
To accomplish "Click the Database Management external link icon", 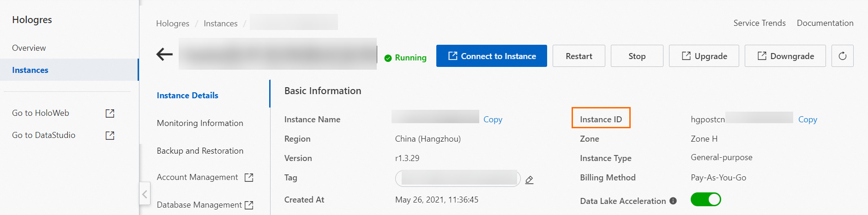I will pyautogui.click(x=249, y=205).
